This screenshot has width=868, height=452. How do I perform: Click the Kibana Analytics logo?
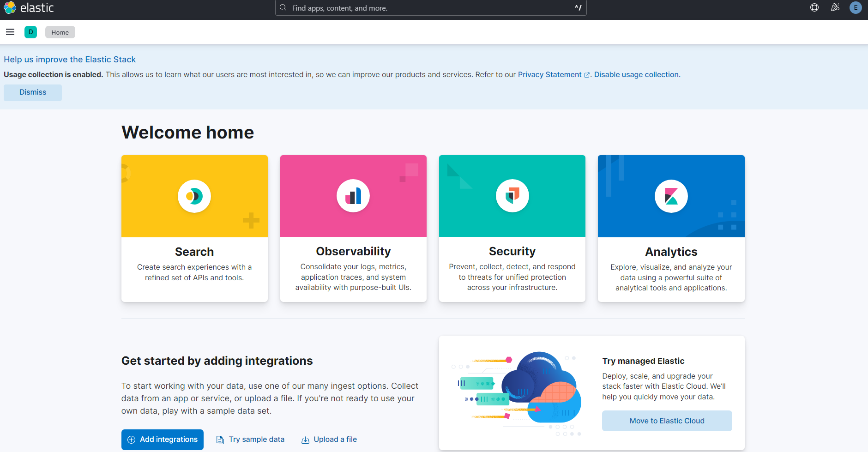(671, 196)
